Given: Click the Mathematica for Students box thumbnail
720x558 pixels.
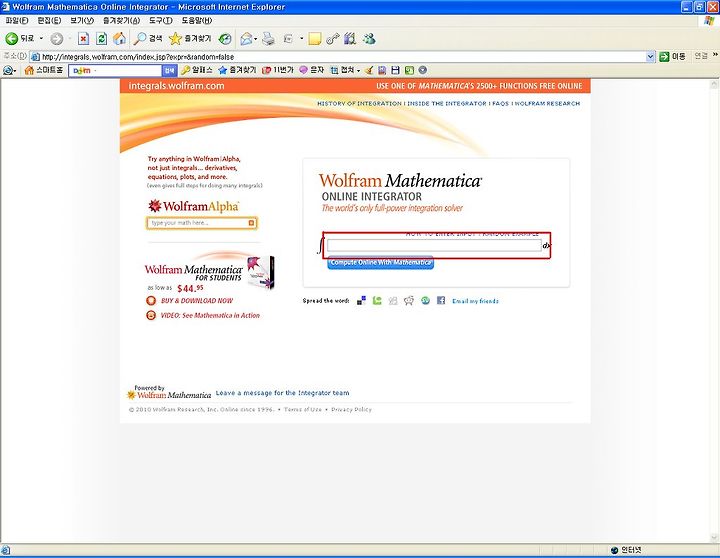Looking at the screenshot, I should [260, 273].
